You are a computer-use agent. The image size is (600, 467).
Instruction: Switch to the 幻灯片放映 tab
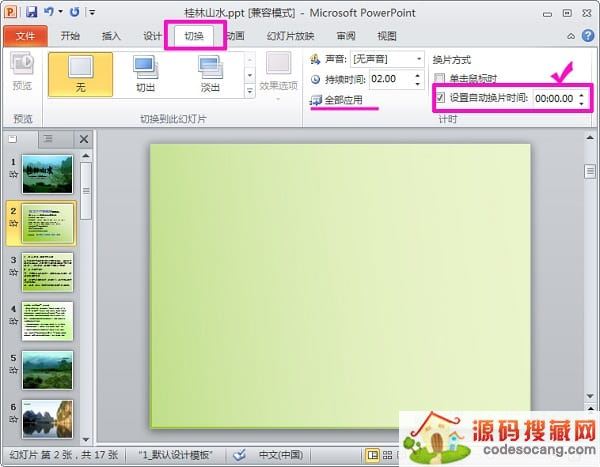(x=290, y=36)
